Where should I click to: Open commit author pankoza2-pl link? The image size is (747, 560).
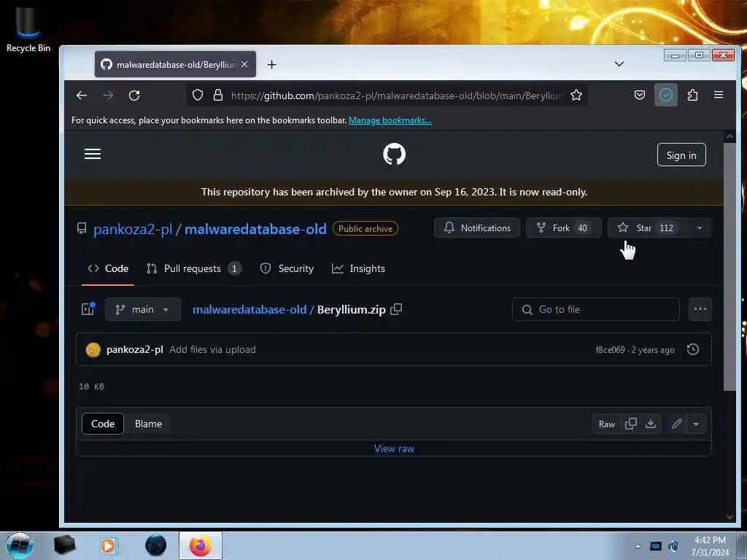click(135, 349)
